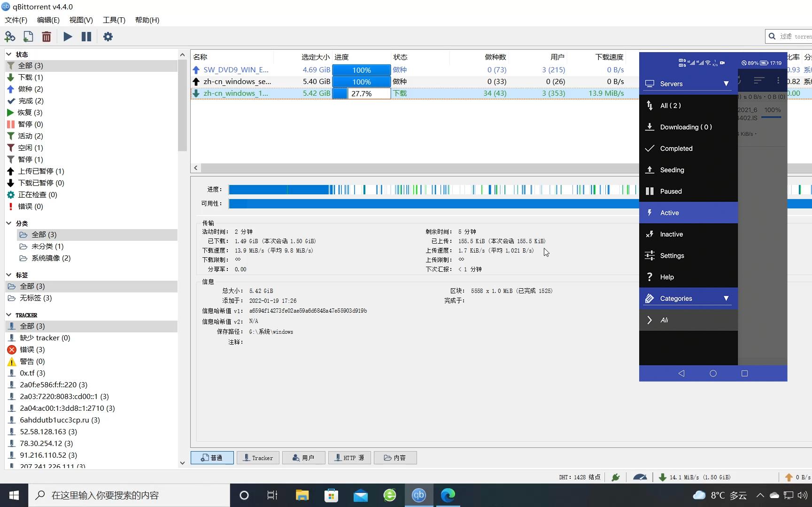Viewport: 812px width, 507px height.
Task: Switch to the 普通 details tab
Action: [x=212, y=458]
